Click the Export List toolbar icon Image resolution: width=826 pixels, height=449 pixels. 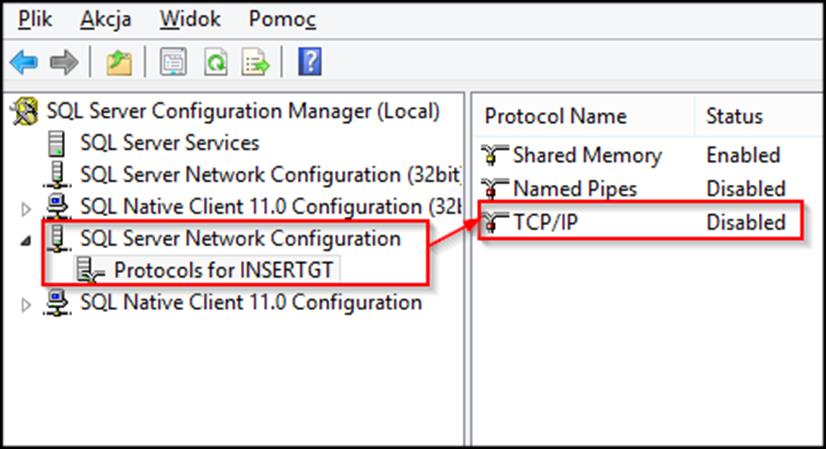255,62
